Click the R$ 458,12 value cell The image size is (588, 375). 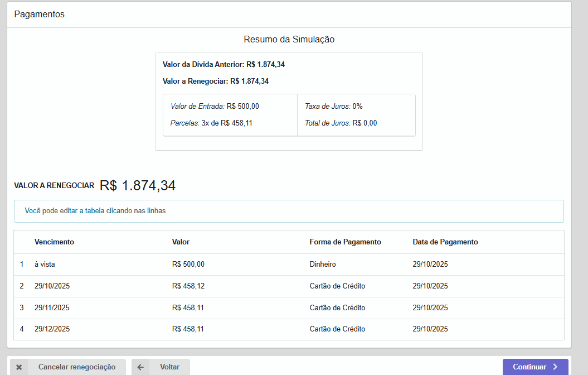188,286
